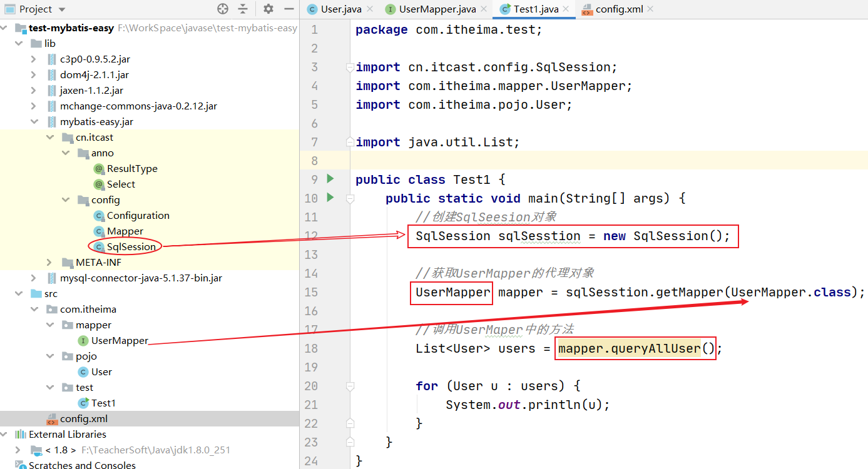Select mysql-connector-java-5.1.37-bin.jar in tree

[141, 278]
